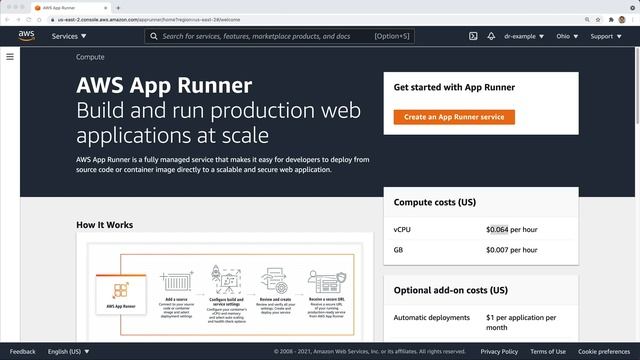
Task: Reload the page with browser refresh icon
Action: coord(29,20)
